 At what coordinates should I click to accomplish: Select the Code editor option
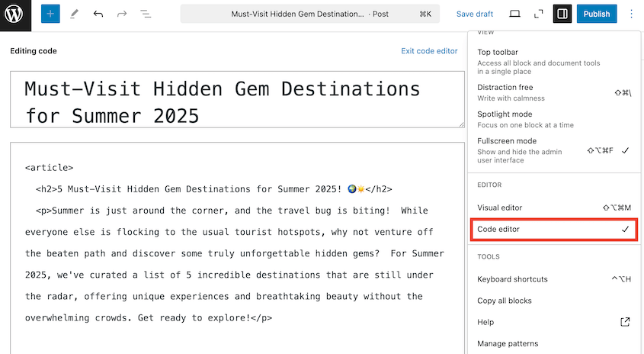coord(554,230)
